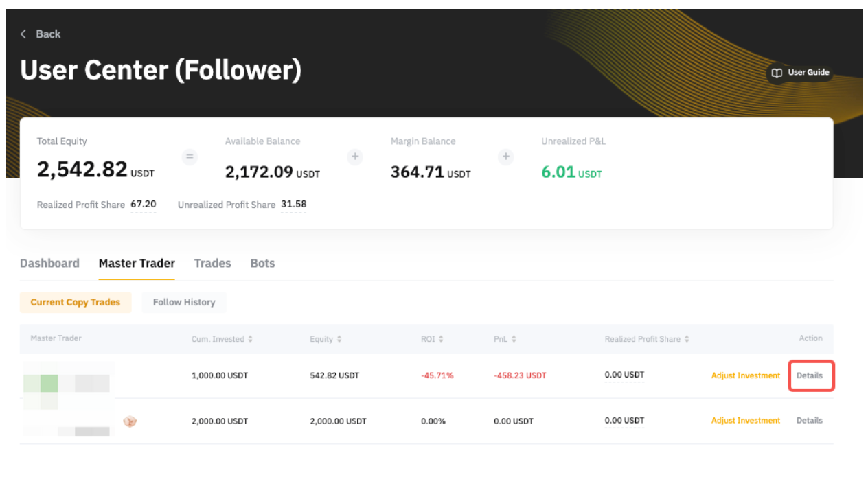Open Details for the 2,000 USDT trader
This screenshot has height=486, width=868.
(810, 421)
